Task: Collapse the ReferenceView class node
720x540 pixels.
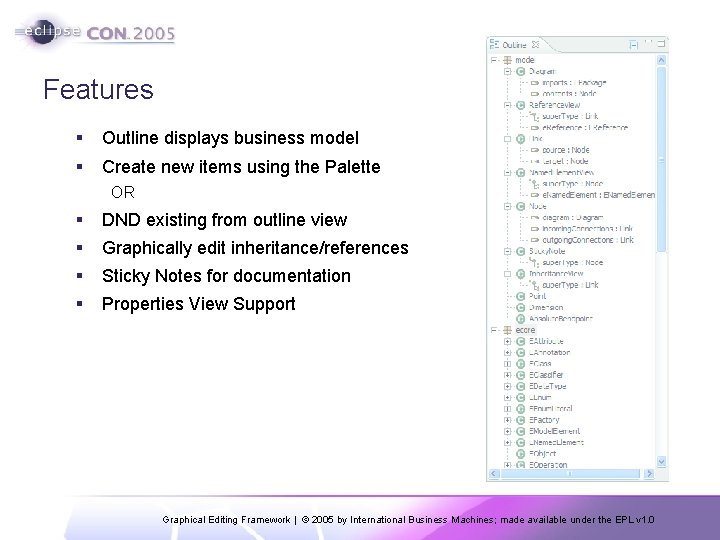Action: point(507,105)
